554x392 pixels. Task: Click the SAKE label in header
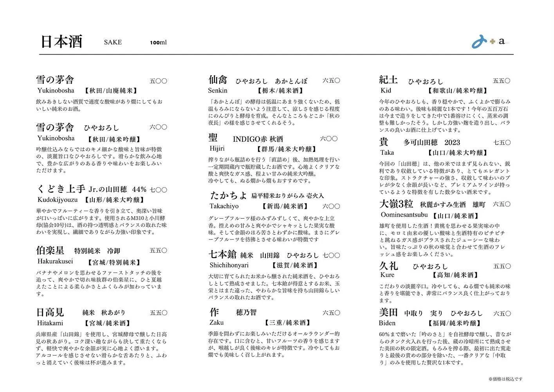tap(113, 42)
